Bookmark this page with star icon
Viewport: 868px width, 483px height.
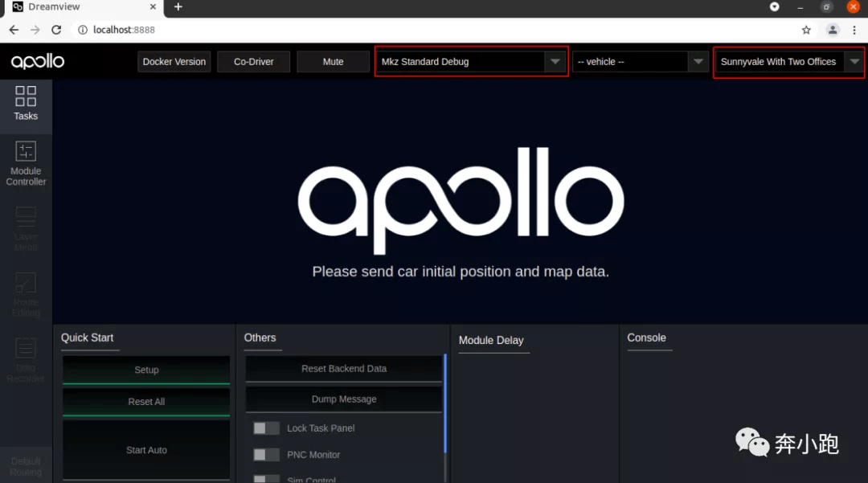pyautogui.click(x=806, y=30)
